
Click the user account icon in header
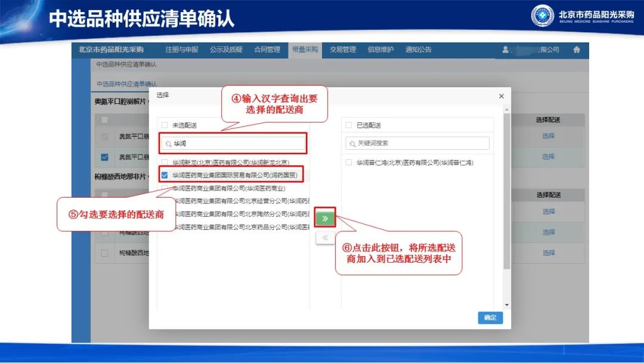[505, 50]
